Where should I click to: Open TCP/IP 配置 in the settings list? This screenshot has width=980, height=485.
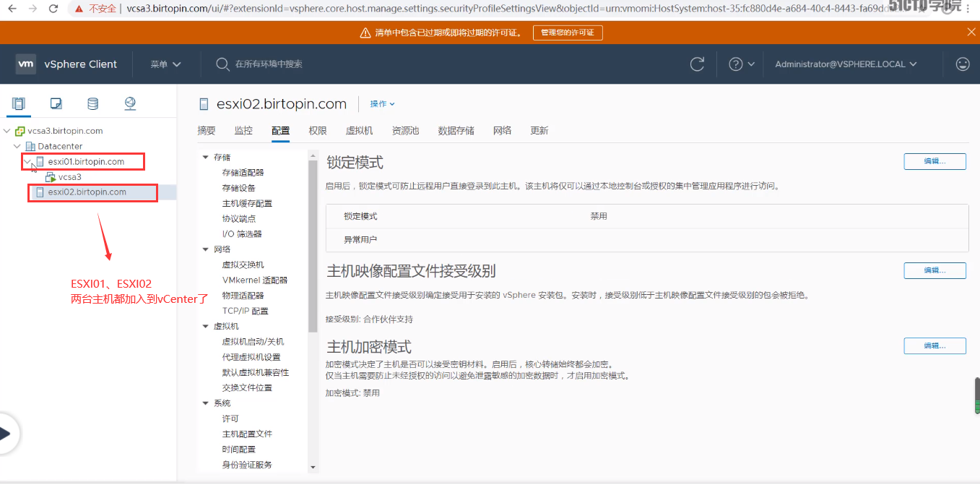tap(245, 311)
